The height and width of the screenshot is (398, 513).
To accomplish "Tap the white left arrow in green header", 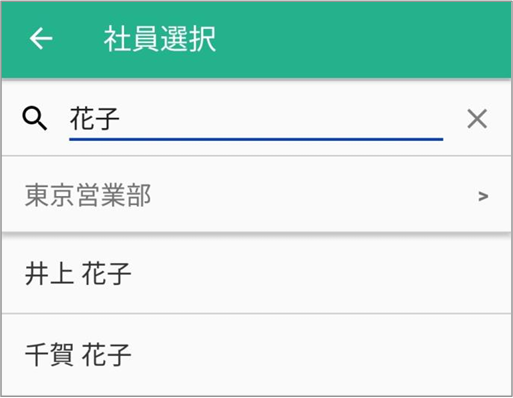I will [x=41, y=39].
